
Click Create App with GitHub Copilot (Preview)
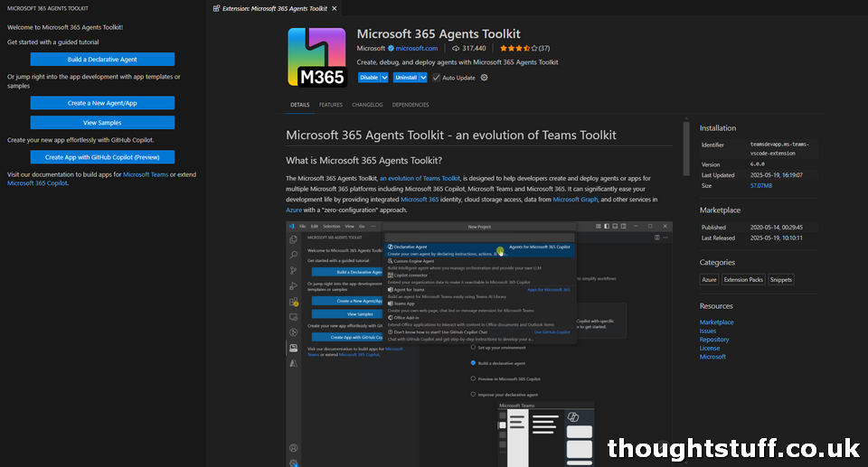102,157
